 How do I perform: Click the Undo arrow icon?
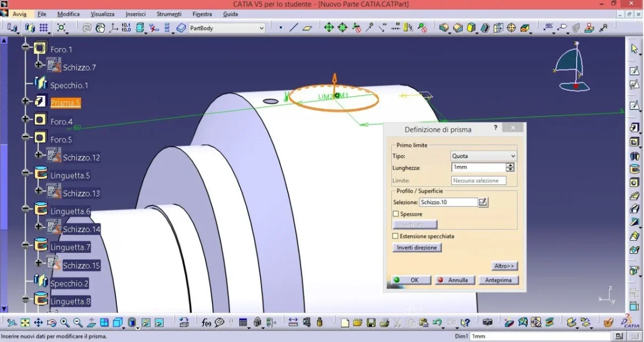438,323
